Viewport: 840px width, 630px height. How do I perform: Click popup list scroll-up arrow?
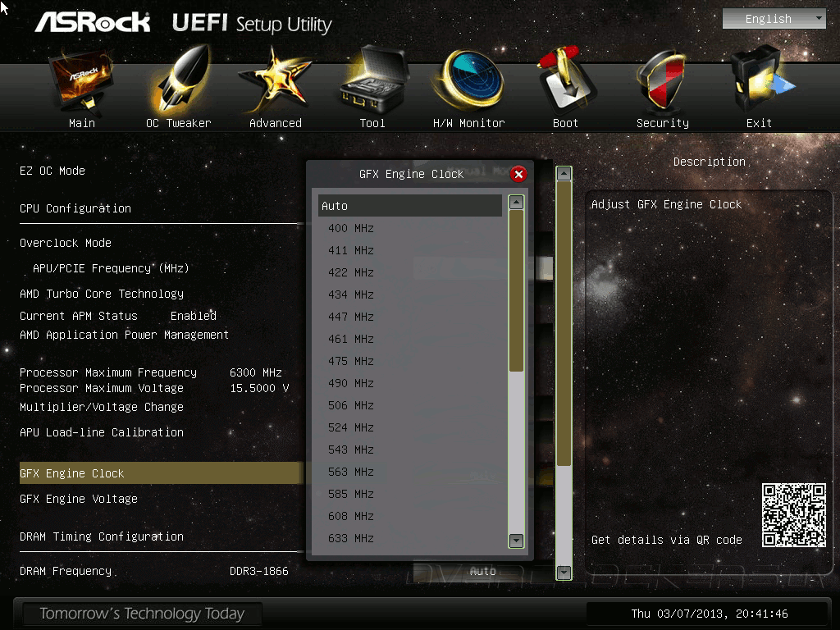[516, 202]
